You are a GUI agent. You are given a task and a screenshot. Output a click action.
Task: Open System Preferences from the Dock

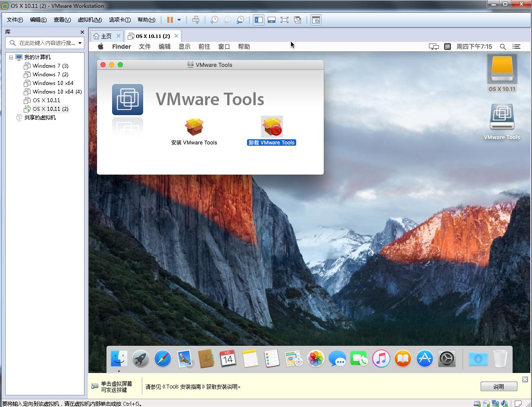click(x=447, y=358)
